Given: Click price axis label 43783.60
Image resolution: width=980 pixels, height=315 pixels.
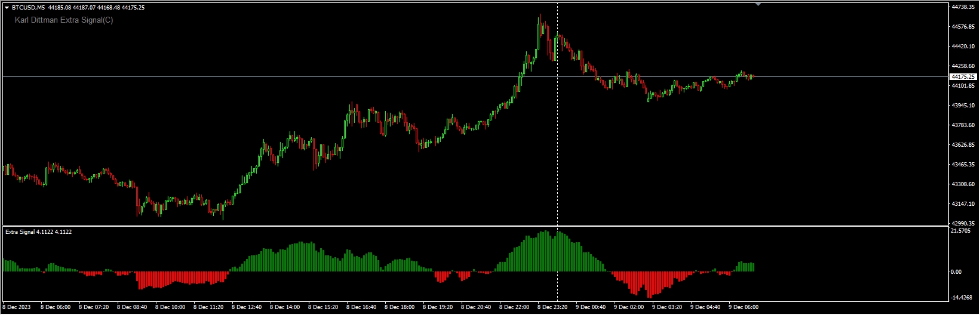Looking at the screenshot, I should tap(963, 125).
